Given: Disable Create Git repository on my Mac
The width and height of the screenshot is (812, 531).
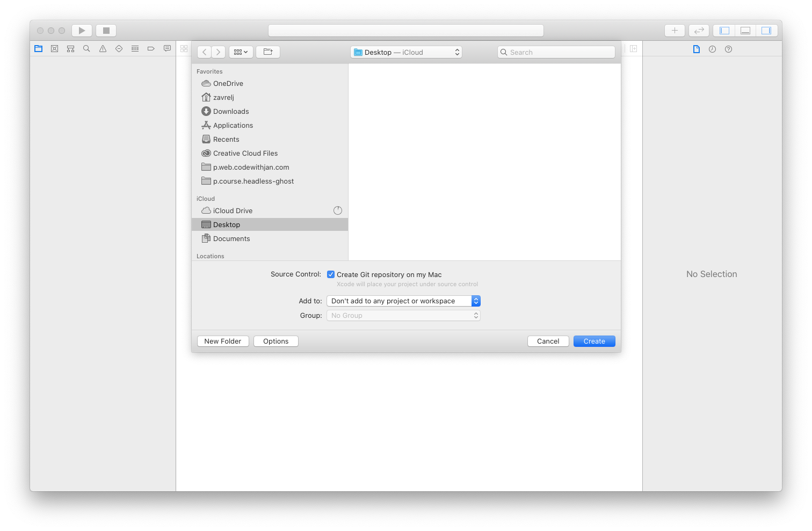Looking at the screenshot, I should point(330,274).
